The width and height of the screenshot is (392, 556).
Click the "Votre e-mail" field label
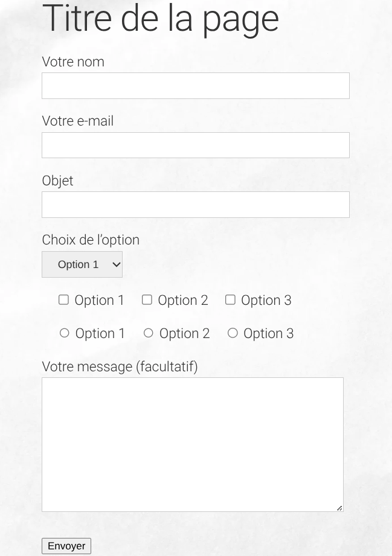click(78, 121)
